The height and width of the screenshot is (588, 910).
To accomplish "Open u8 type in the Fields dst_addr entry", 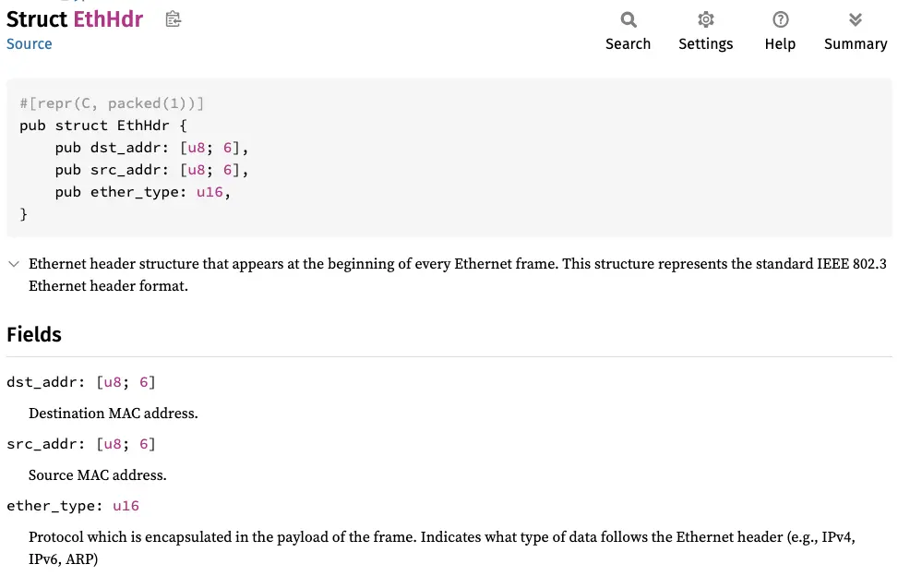I will (114, 382).
